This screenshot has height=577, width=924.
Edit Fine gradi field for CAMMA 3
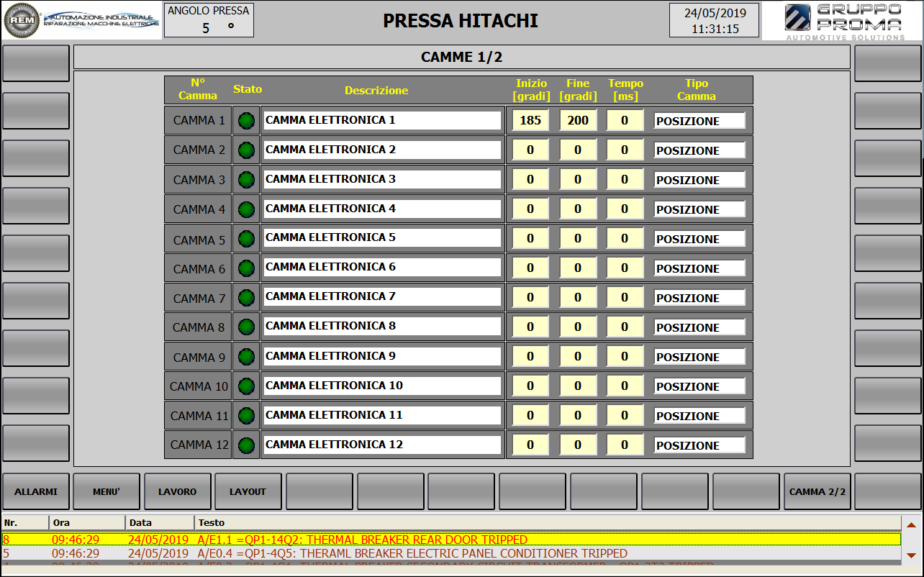(x=578, y=180)
